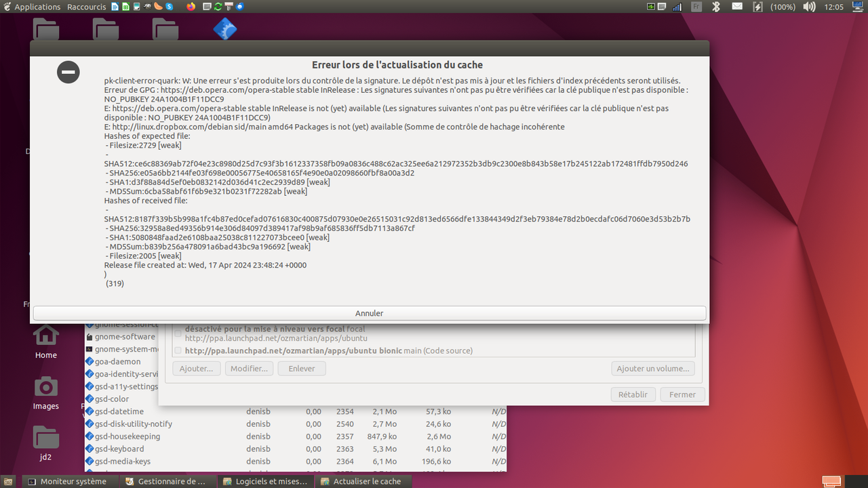Open the mail envelope messaging indicator

tap(737, 7)
